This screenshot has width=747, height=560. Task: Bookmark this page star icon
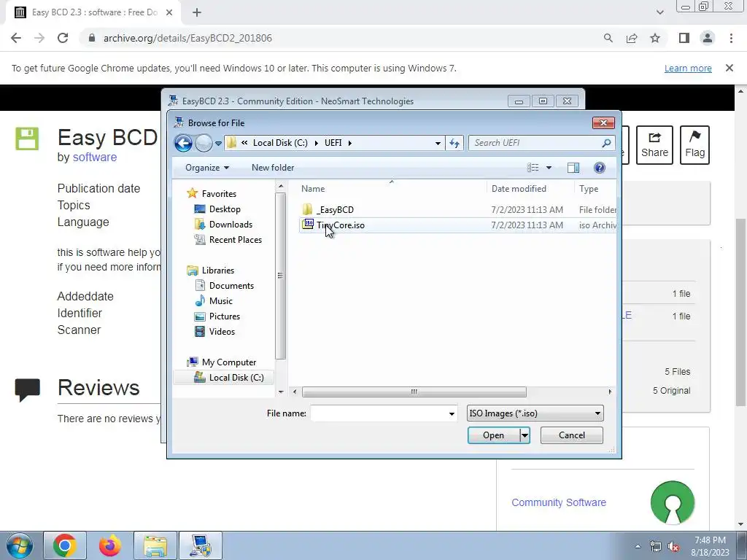coord(655,38)
